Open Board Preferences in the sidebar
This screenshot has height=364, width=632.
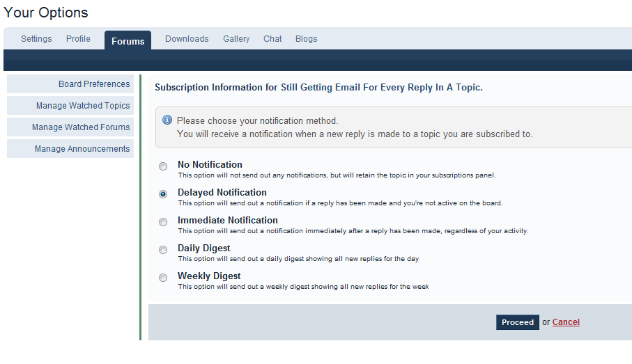pyautogui.click(x=70, y=84)
